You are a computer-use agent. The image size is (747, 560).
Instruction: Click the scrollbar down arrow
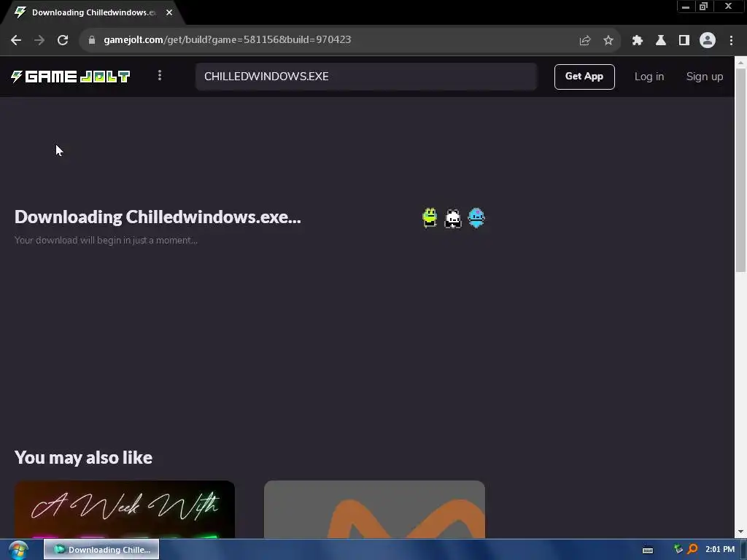740,532
